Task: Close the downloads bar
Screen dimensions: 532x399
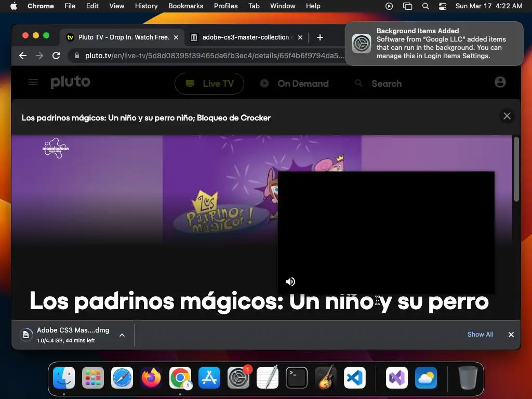Action: 511,335
